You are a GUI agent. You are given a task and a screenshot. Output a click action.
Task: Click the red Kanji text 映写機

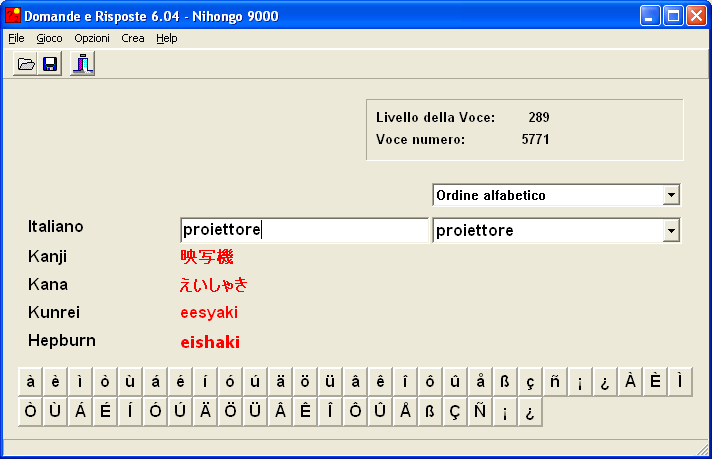coord(207,257)
